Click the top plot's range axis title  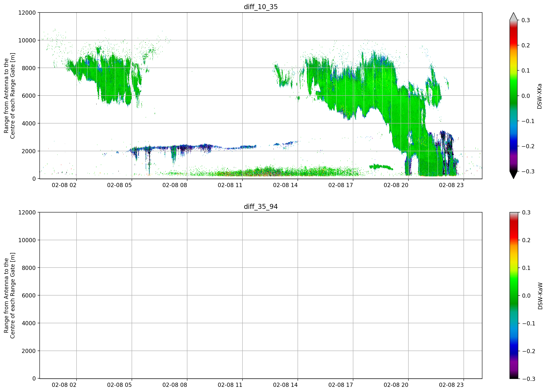[x=9, y=96]
